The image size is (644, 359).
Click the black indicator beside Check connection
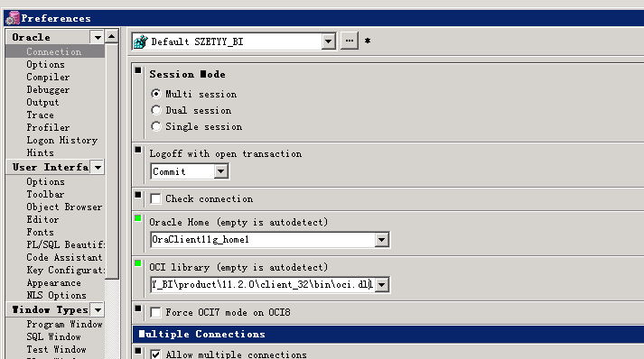point(138,195)
